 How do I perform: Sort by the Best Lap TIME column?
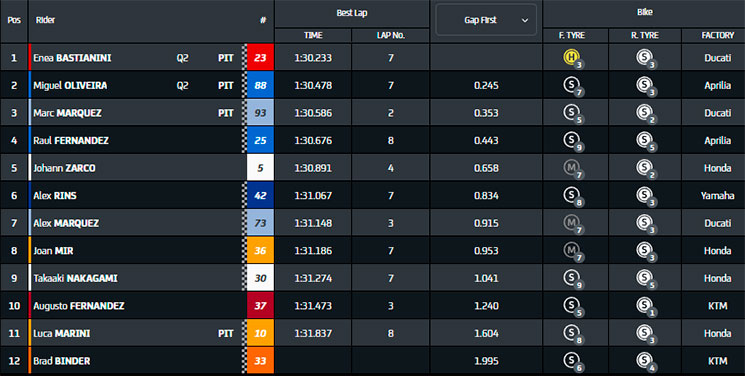coord(313,35)
